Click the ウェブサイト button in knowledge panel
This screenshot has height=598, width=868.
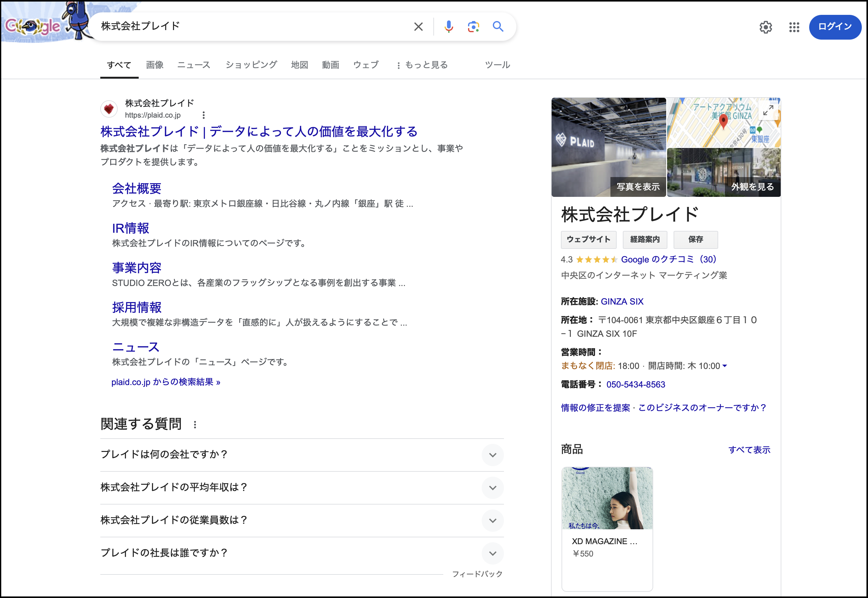(x=588, y=240)
